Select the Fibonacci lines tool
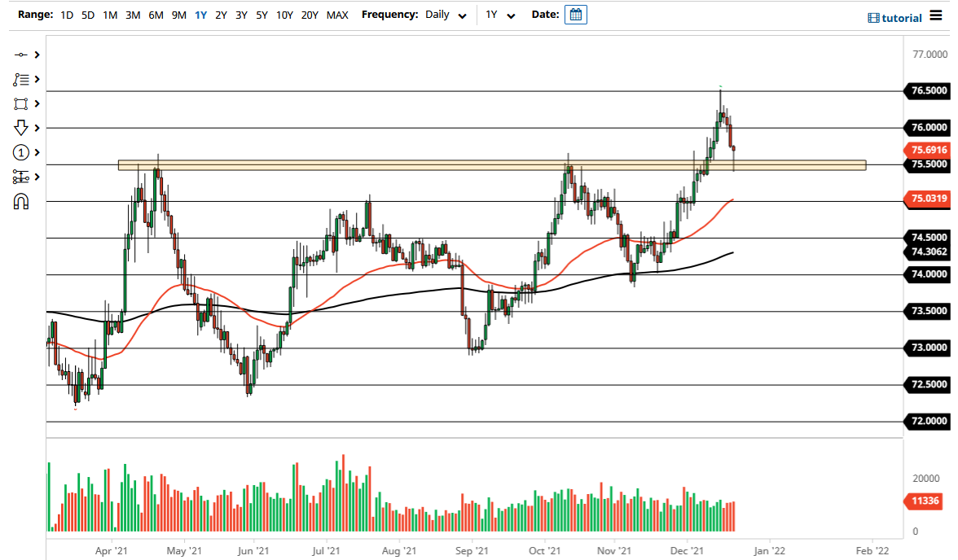Screen dimensions: 958x560 tap(22, 80)
